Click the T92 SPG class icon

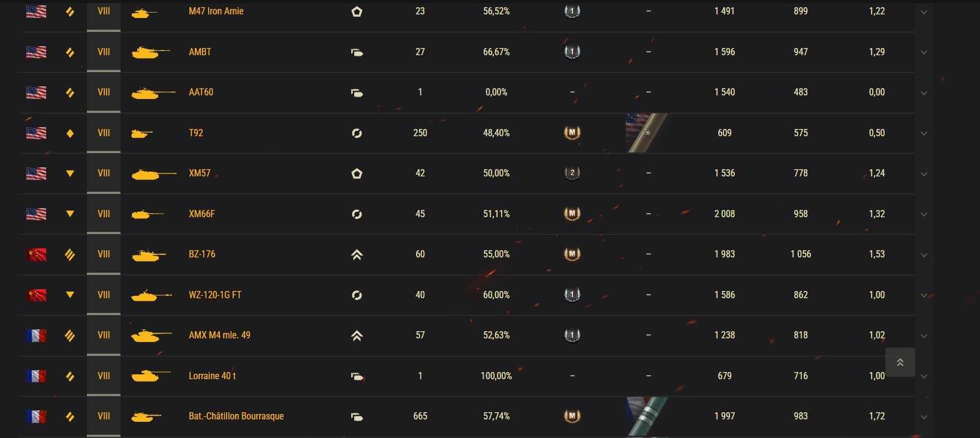[357, 133]
